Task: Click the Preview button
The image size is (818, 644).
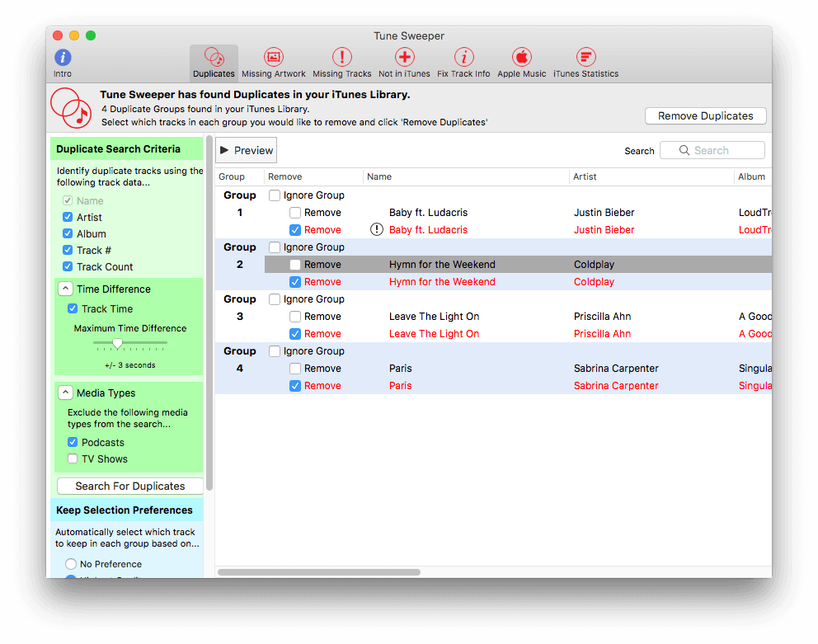Action: [x=247, y=150]
